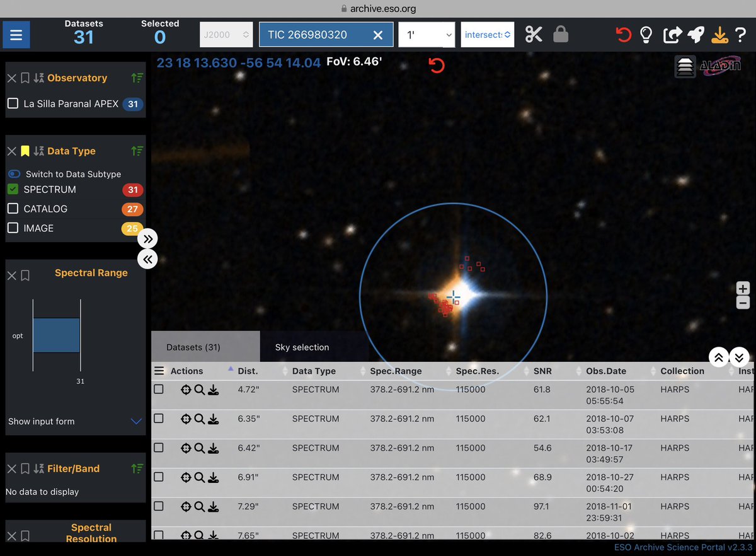The height and width of the screenshot is (556, 756).
Task: Zoom out with the minus button
Action: coord(743,303)
